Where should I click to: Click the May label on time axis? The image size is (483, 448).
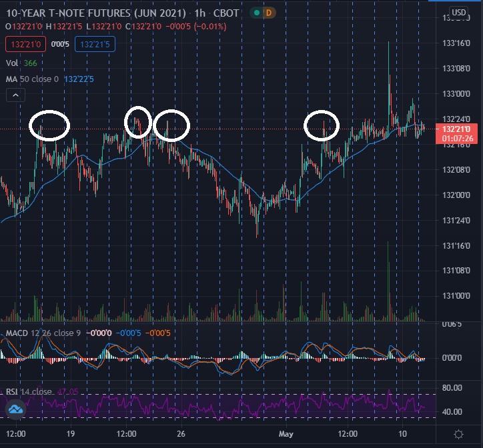pos(286,434)
